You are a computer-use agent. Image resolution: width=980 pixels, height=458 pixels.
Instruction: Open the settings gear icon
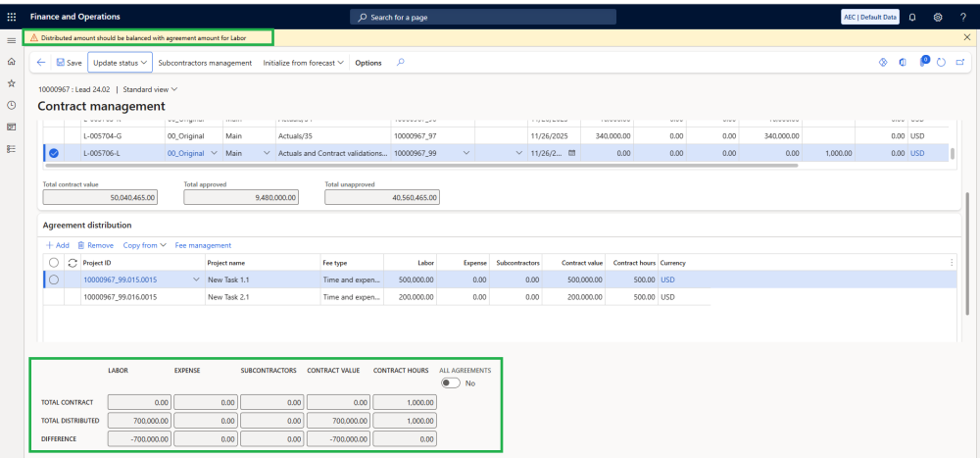pos(938,17)
